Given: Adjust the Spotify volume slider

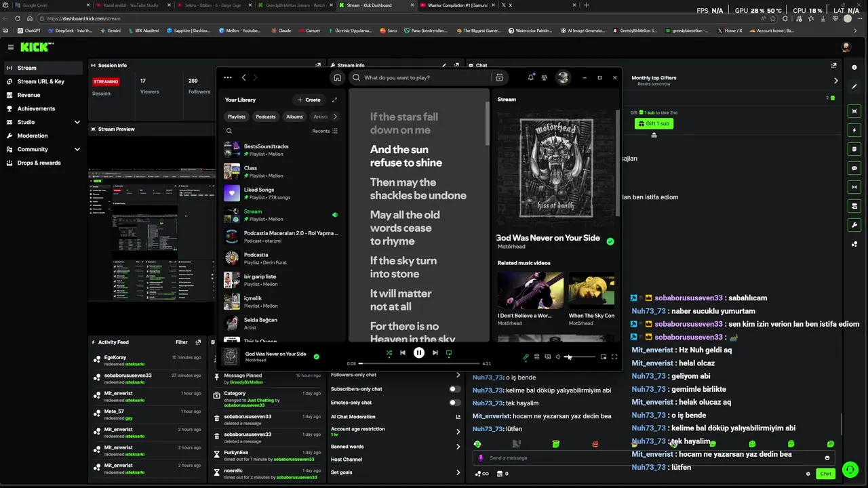Looking at the screenshot, I should coord(580,357).
